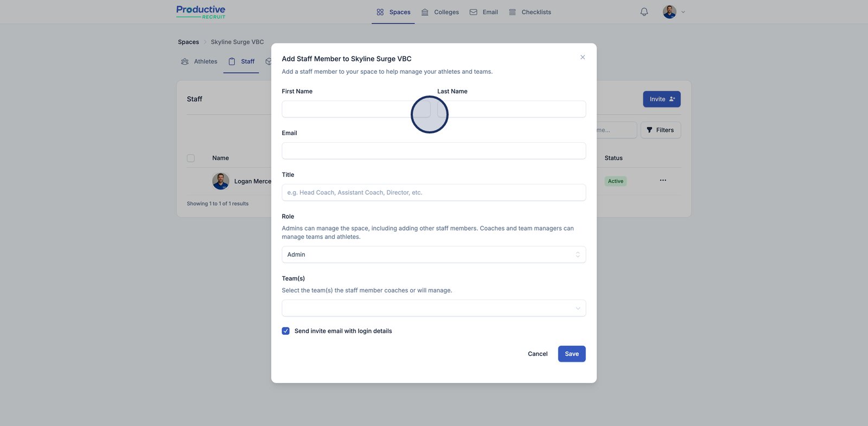
Task: Click the Athletes tab icon
Action: coord(185,62)
